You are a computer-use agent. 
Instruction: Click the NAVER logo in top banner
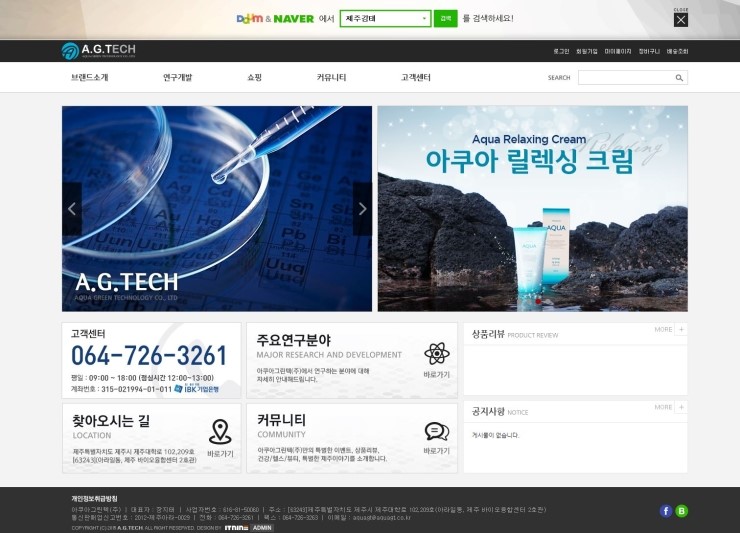click(294, 19)
